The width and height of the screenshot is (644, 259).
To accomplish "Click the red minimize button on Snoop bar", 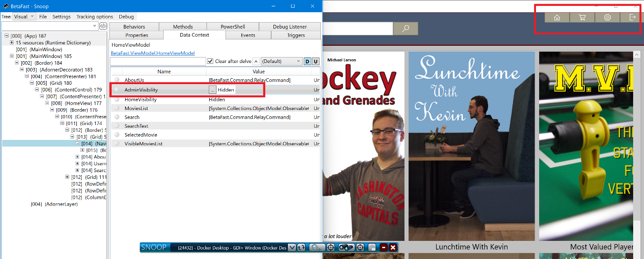I will [384, 247].
